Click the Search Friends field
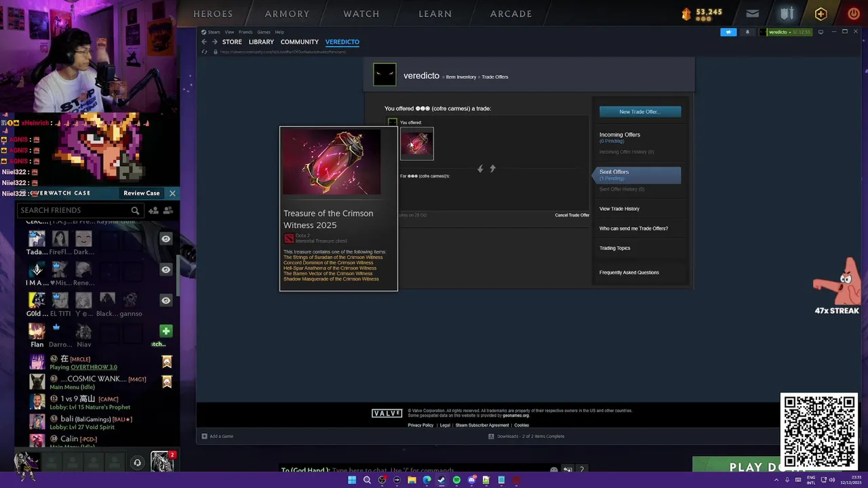 [x=80, y=210]
